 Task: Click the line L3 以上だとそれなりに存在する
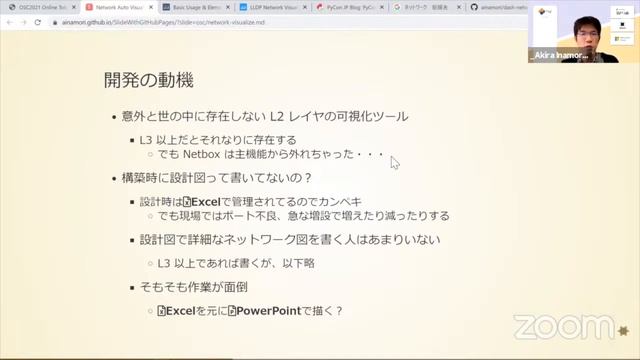[x=218, y=140]
